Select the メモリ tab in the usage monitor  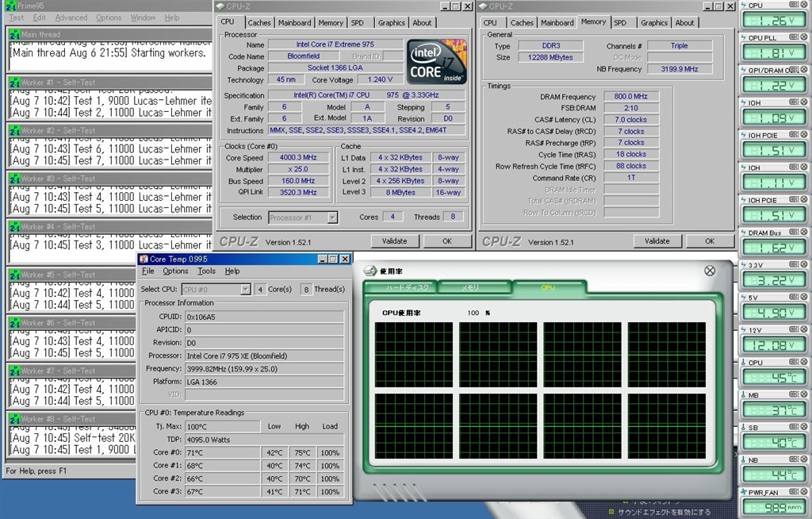coord(475,287)
